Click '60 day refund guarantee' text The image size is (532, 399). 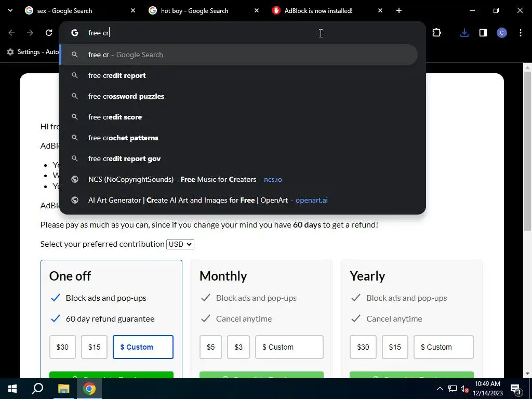110,319
